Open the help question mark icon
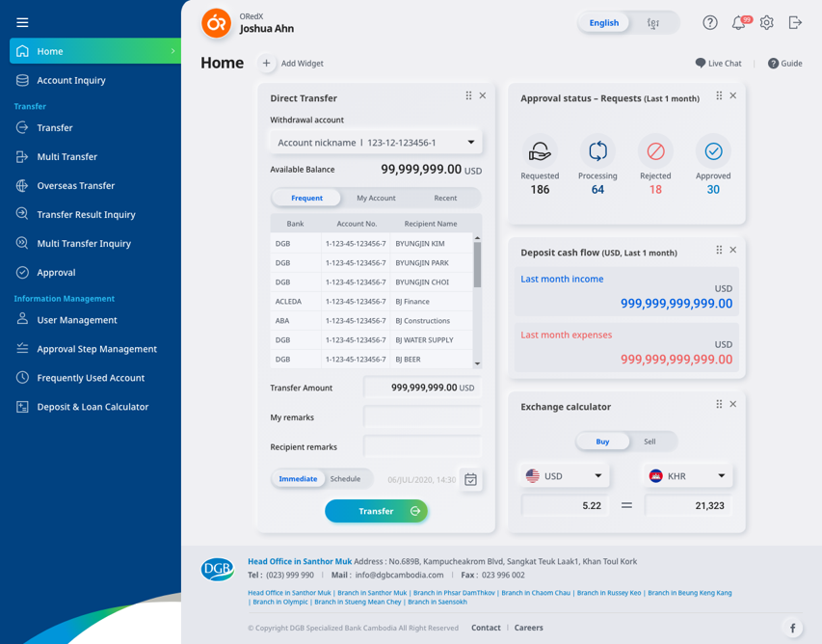This screenshot has height=644, width=822. pos(710,22)
